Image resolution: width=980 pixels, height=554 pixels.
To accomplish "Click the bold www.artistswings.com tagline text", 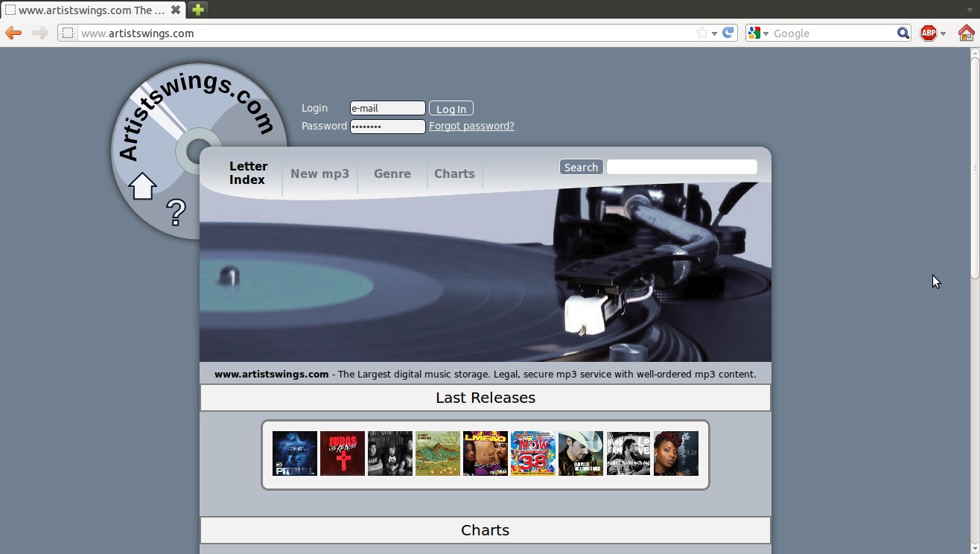I will [272, 375].
